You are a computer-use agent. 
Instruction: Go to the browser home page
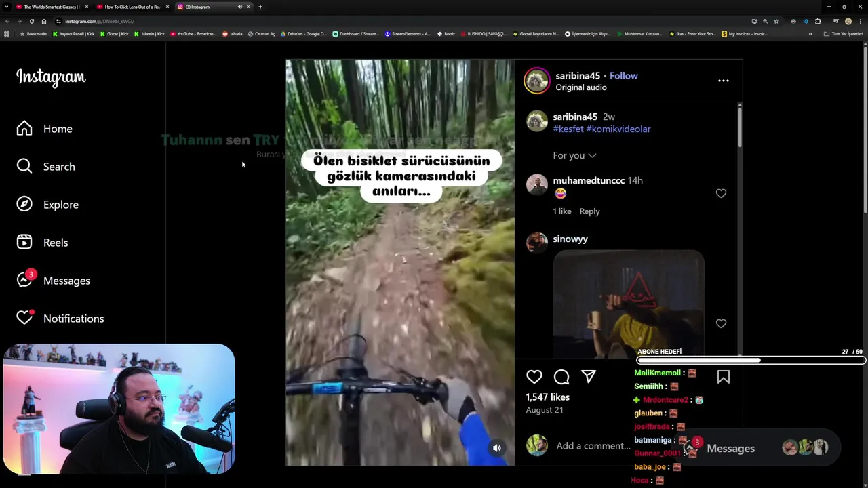(44, 21)
